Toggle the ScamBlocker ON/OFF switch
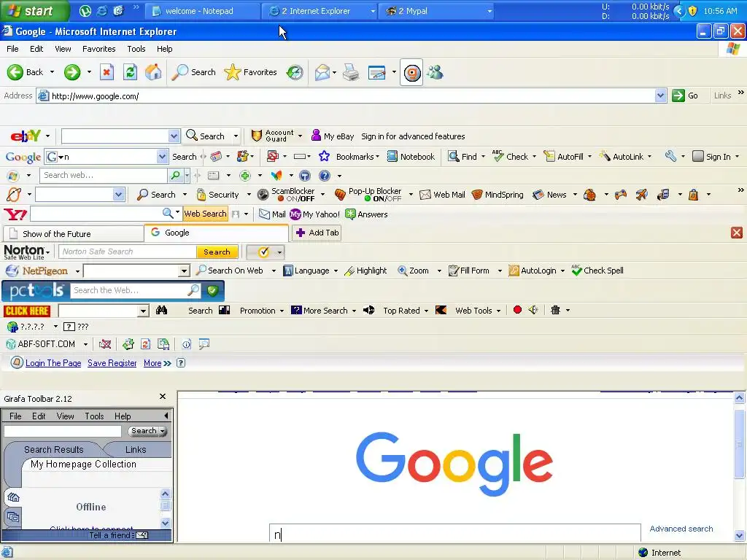747x560 pixels. pos(298,198)
